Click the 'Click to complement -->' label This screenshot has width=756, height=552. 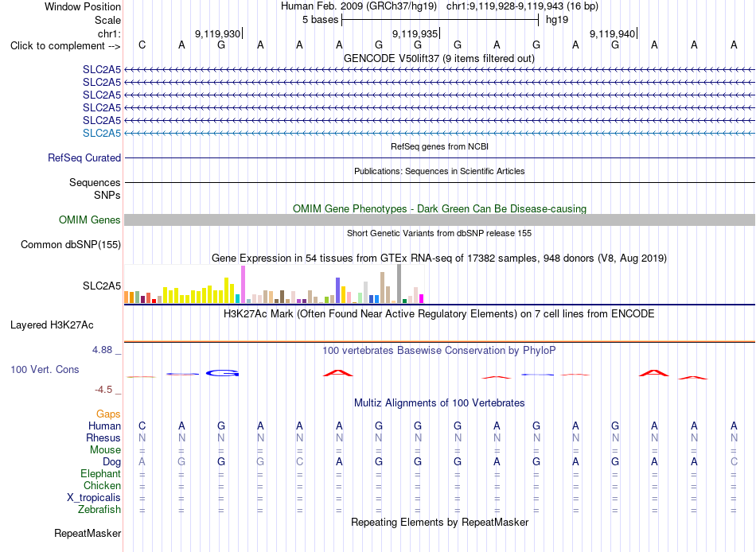pyautogui.click(x=65, y=46)
